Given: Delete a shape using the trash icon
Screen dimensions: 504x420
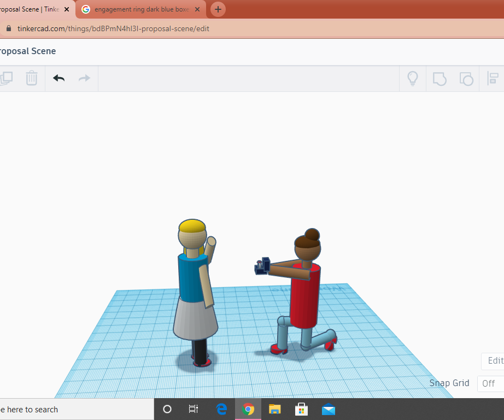Looking at the screenshot, I should (x=31, y=78).
